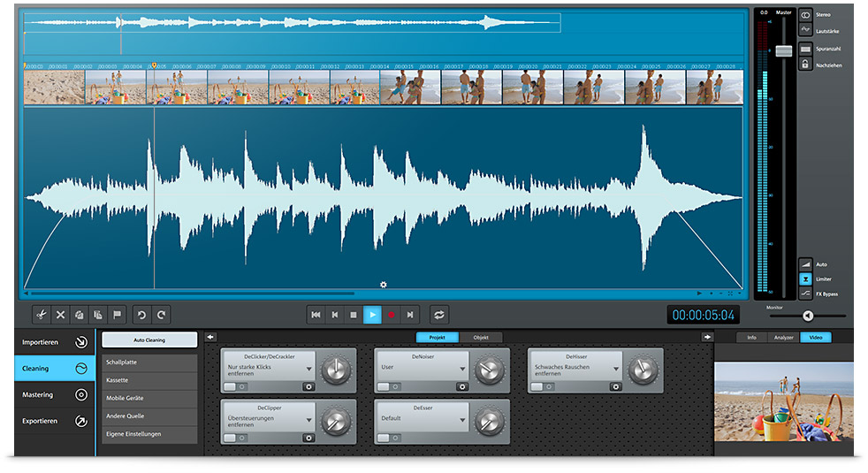Switch to the Info tab

pyautogui.click(x=751, y=338)
